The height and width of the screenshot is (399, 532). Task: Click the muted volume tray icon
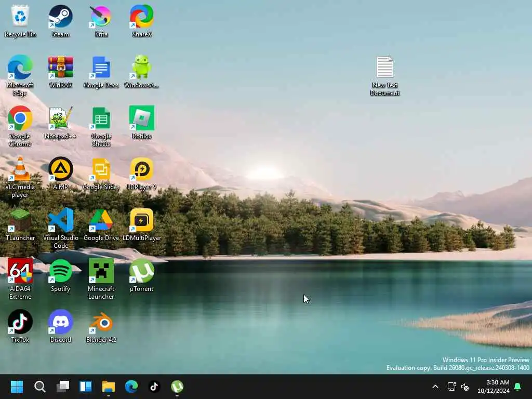point(465,387)
